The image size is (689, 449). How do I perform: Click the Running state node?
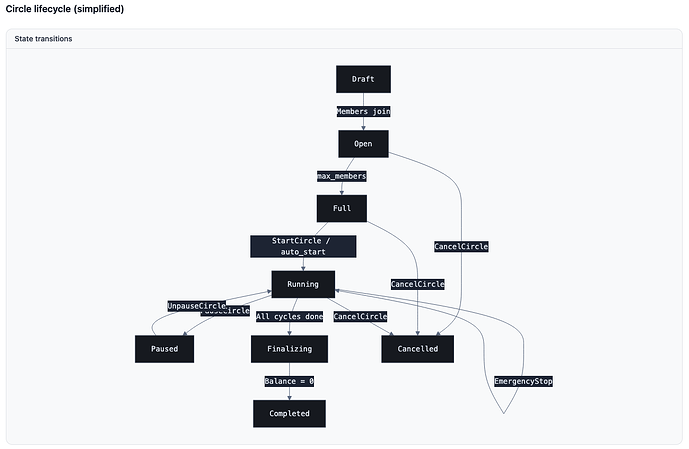click(303, 284)
